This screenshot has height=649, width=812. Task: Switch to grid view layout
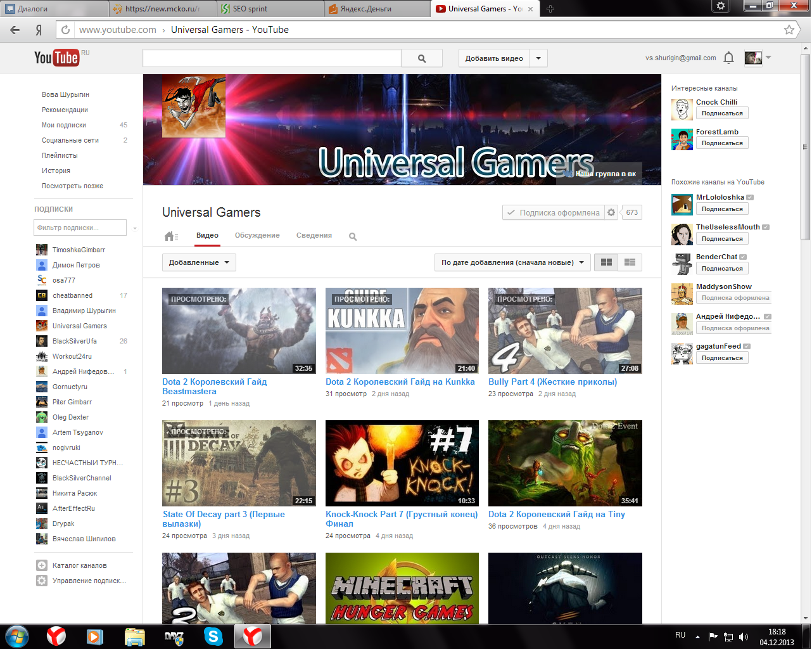(606, 262)
